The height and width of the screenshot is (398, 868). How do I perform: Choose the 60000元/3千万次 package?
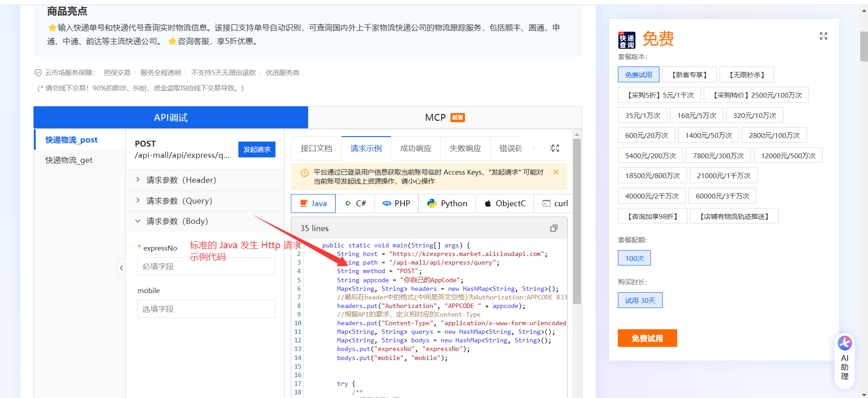pyautogui.click(x=722, y=196)
